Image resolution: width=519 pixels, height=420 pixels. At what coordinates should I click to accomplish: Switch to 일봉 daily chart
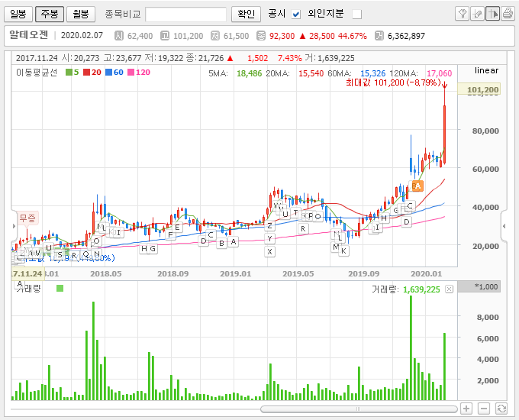pos(18,14)
